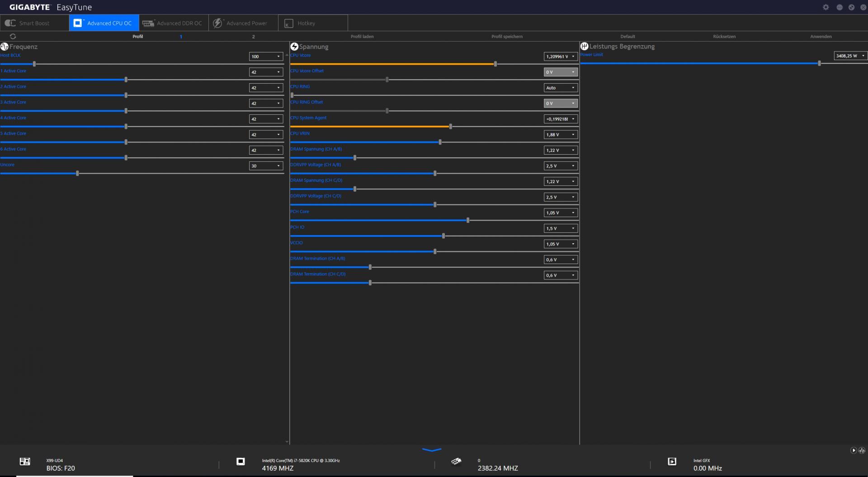This screenshot has height=477, width=868.
Task: Click Profil laden
Action: (x=362, y=37)
